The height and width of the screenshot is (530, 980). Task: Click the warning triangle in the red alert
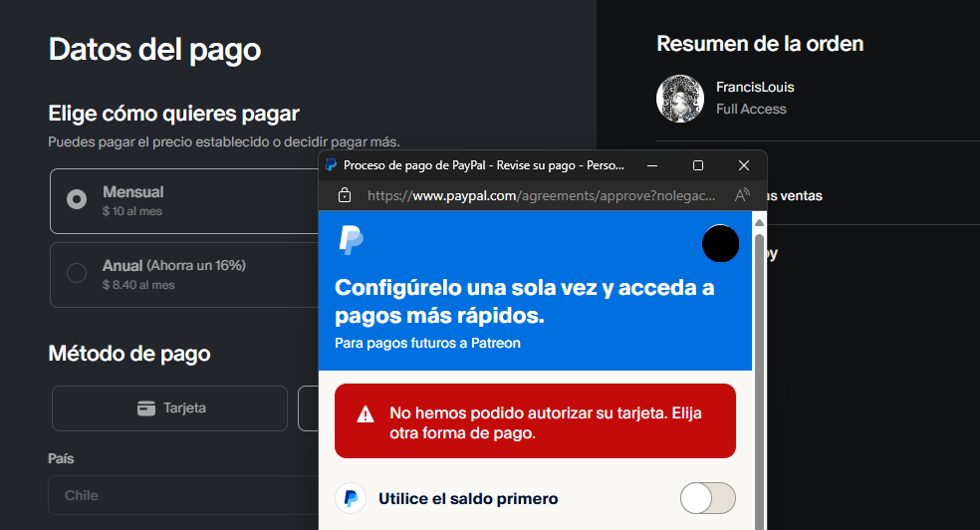(365, 413)
